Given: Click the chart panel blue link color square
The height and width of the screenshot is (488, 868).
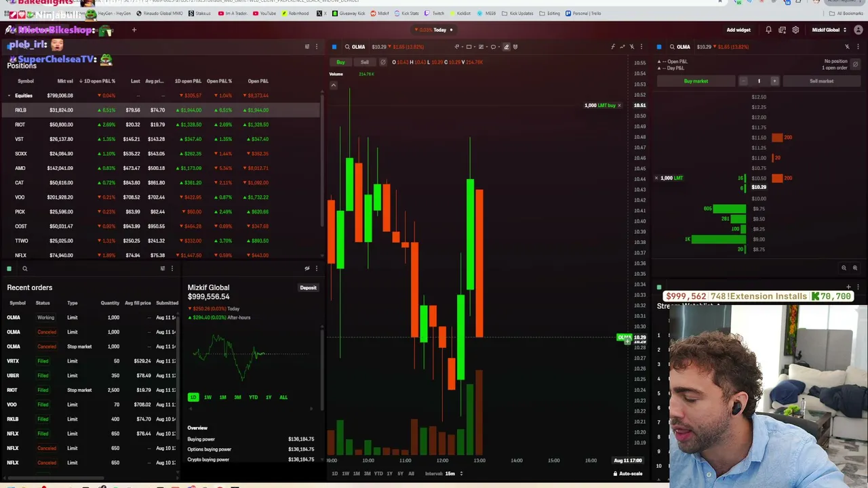Looking at the screenshot, I should pyautogui.click(x=334, y=47).
